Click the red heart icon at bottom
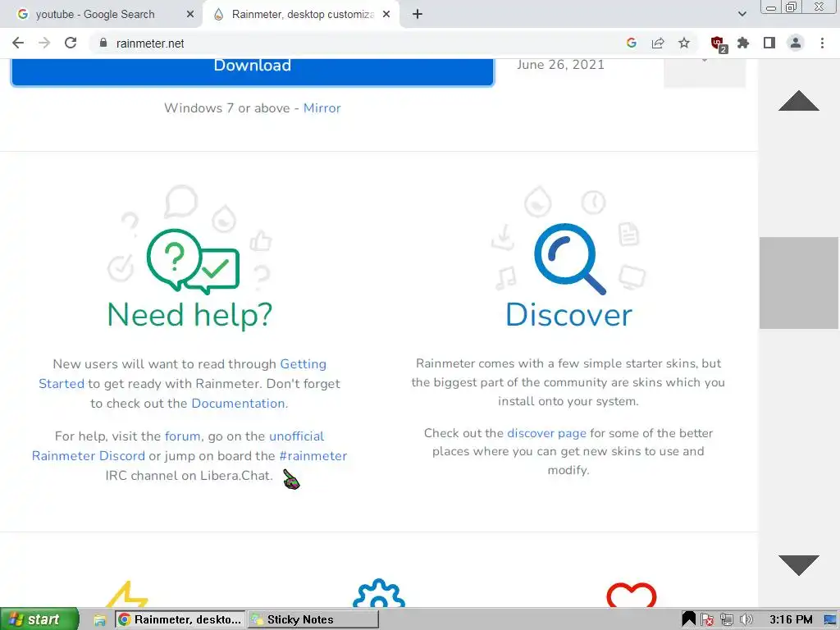Image resolution: width=840 pixels, height=630 pixels. click(631, 595)
